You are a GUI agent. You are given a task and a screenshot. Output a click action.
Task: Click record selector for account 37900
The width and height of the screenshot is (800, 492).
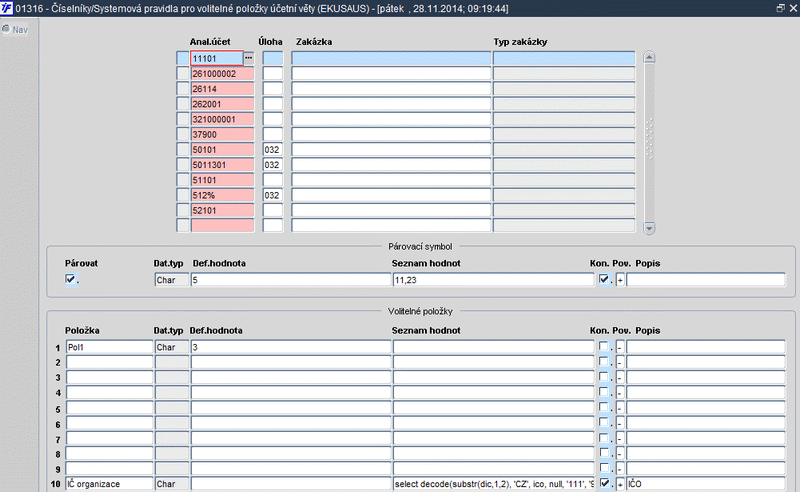tap(183, 134)
